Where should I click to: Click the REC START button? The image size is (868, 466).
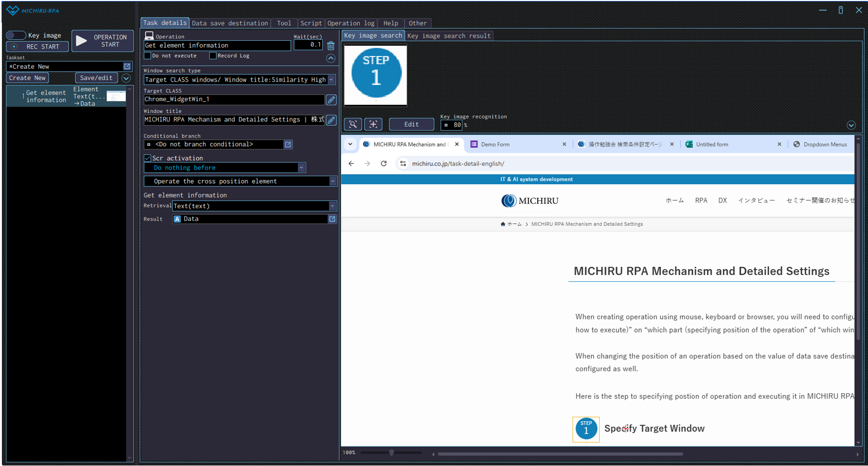[37, 47]
